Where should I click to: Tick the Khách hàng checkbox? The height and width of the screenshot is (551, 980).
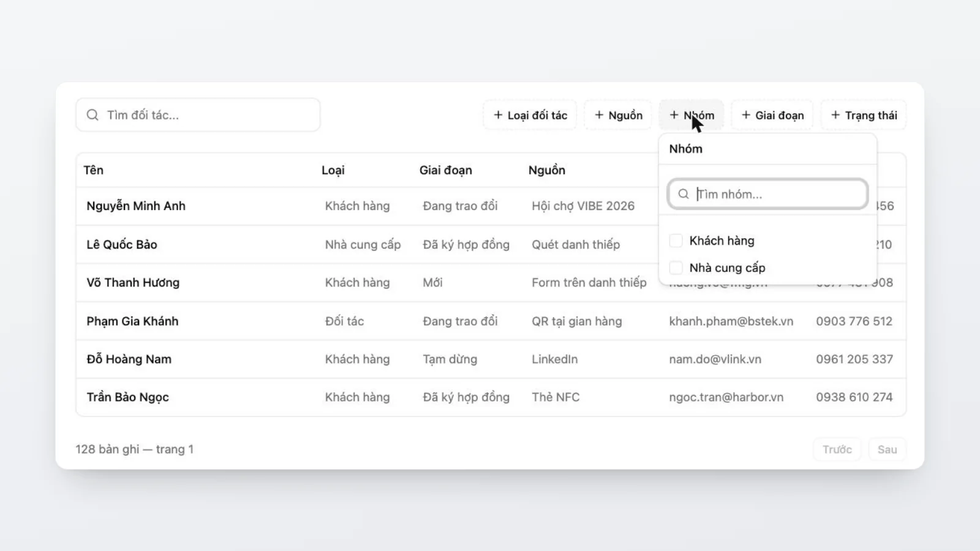tap(676, 241)
